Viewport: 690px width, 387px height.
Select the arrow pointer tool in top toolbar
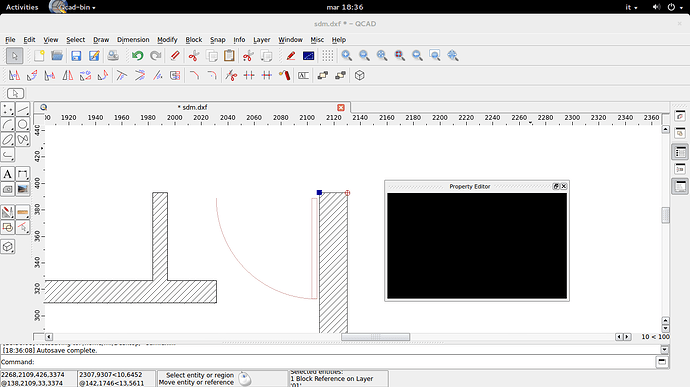click(x=15, y=56)
